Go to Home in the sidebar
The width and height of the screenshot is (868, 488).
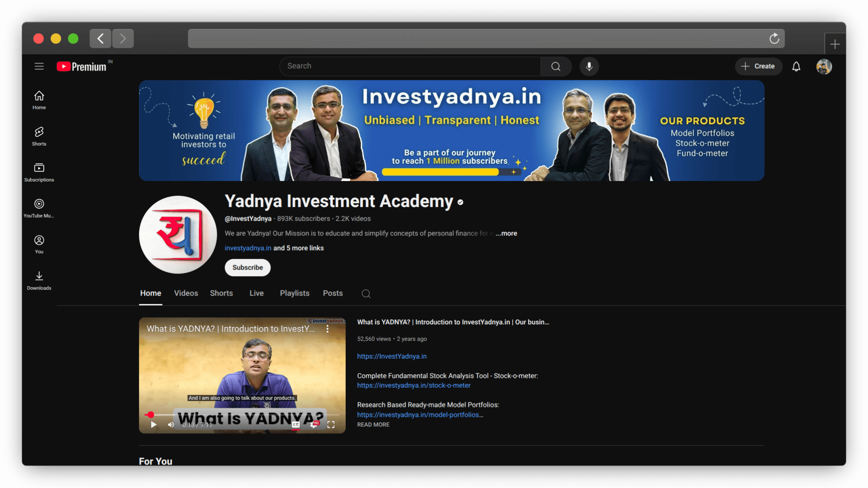(39, 100)
